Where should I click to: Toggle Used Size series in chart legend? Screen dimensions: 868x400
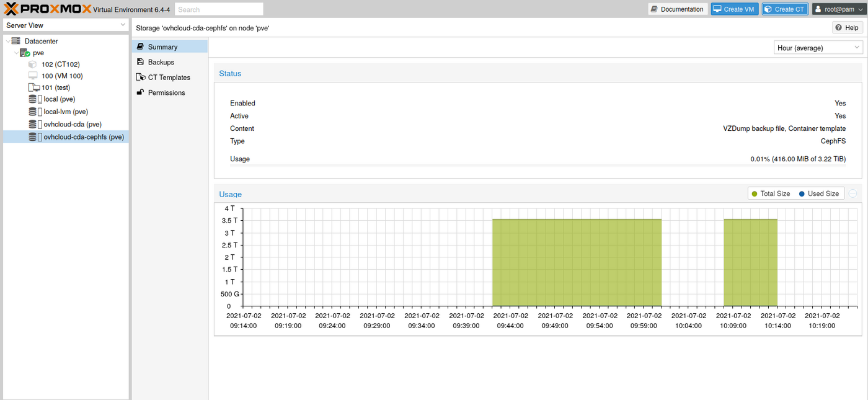tap(818, 193)
